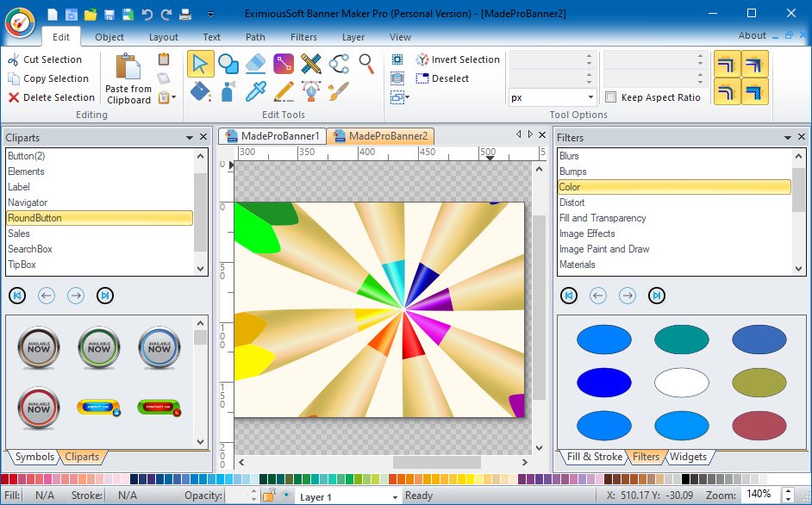Screen dimensions: 812x505
Task: Choose the Eyedropper color picker tool
Action: [x=256, y=91]
